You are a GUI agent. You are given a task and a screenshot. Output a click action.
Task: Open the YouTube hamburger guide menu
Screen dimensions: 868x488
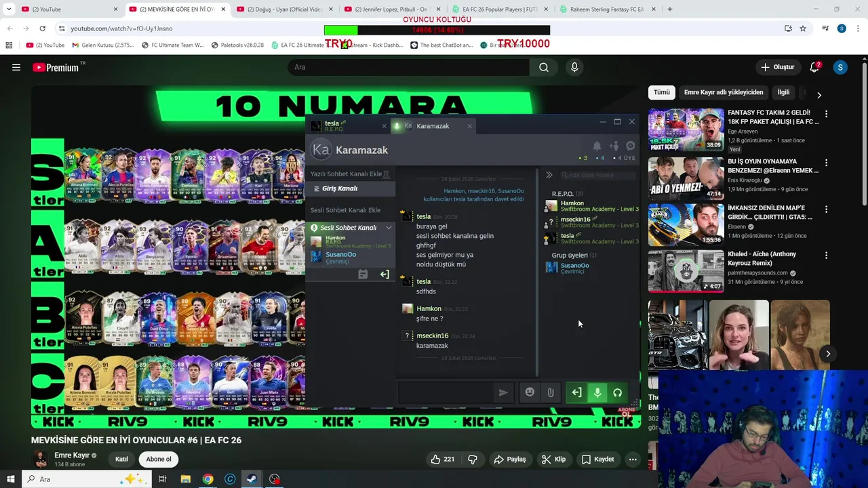point(16,67)
